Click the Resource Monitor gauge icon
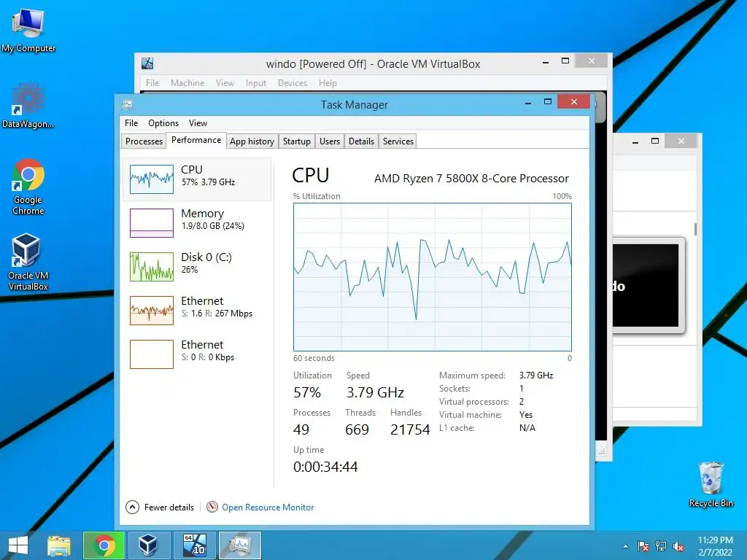 [x=212, y=507]
